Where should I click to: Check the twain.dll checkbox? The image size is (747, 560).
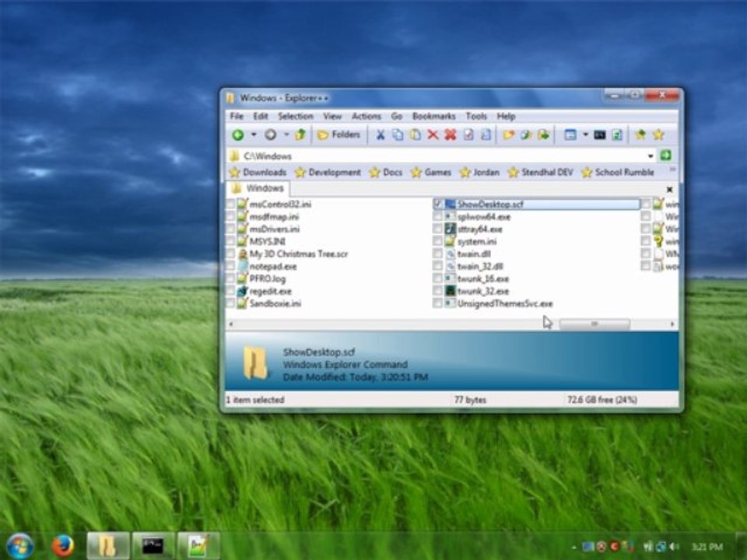click(x=438, y=254)
